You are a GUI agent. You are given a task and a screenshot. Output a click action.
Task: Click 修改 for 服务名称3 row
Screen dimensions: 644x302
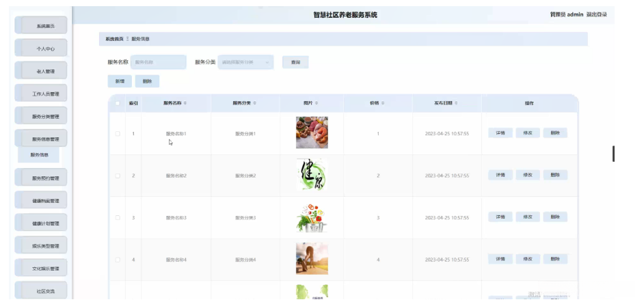pos(528,217)
